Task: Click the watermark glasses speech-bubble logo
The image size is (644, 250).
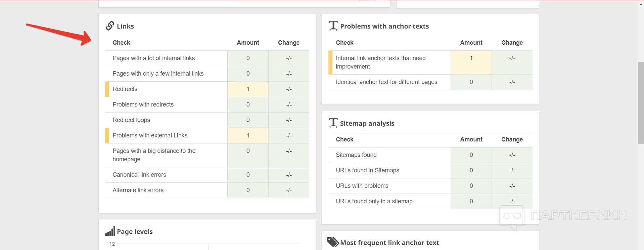Action: pos(512,217)
